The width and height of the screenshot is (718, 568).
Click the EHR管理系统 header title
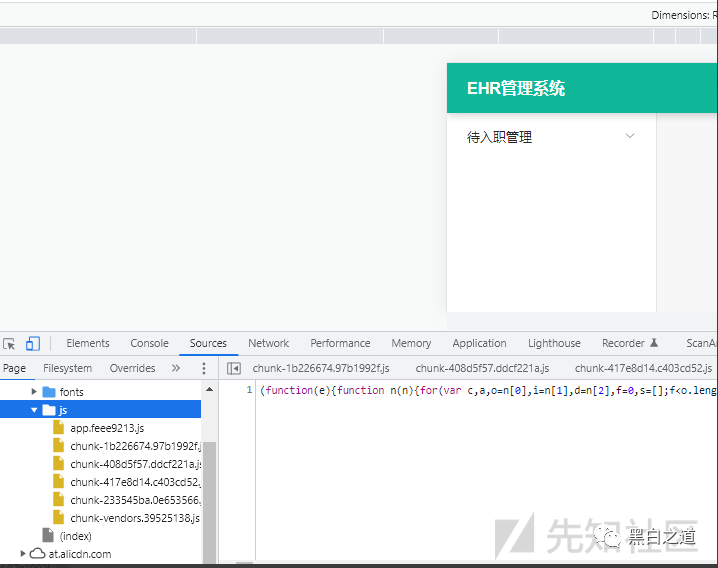click(x=516, y=88)
